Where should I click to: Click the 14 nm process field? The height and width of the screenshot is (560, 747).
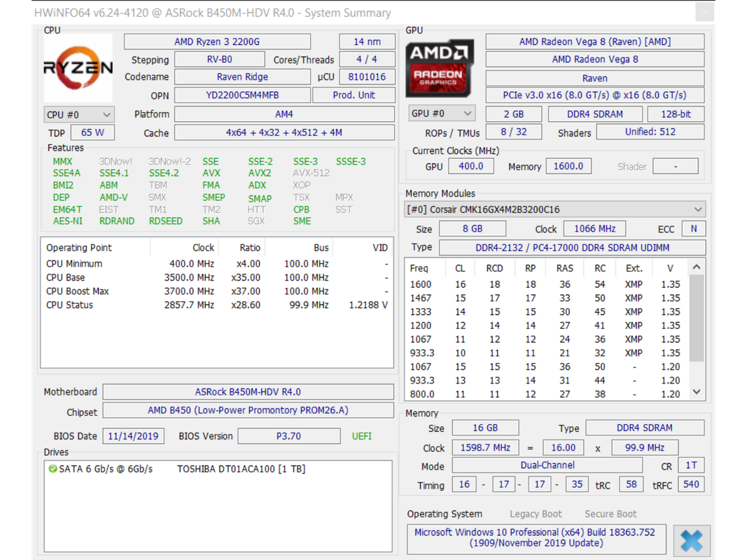coord(368,42)
